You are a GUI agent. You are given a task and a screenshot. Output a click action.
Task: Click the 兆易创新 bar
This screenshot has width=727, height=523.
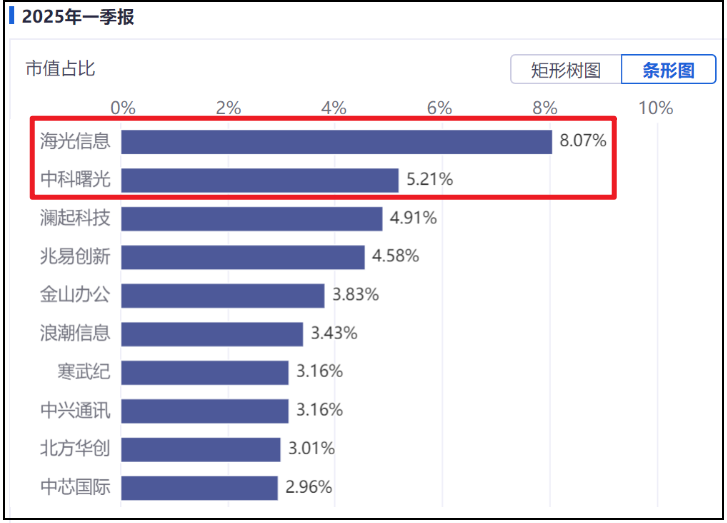243,257
